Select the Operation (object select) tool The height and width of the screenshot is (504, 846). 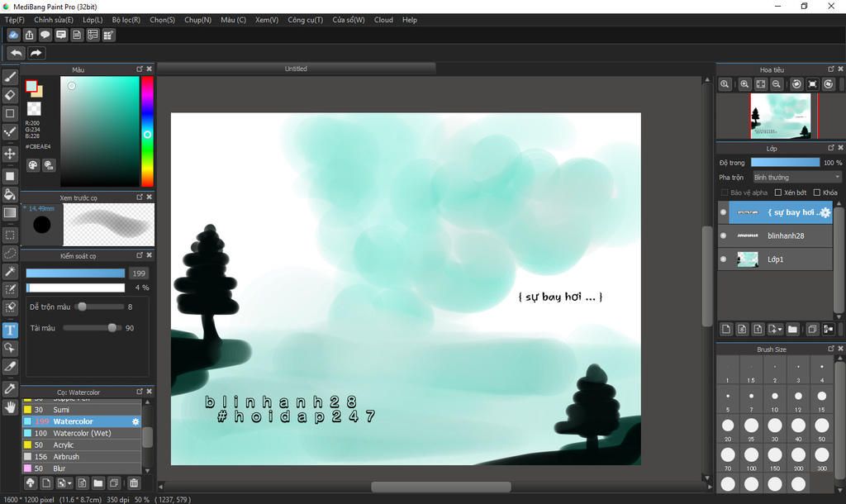point(10,348)
